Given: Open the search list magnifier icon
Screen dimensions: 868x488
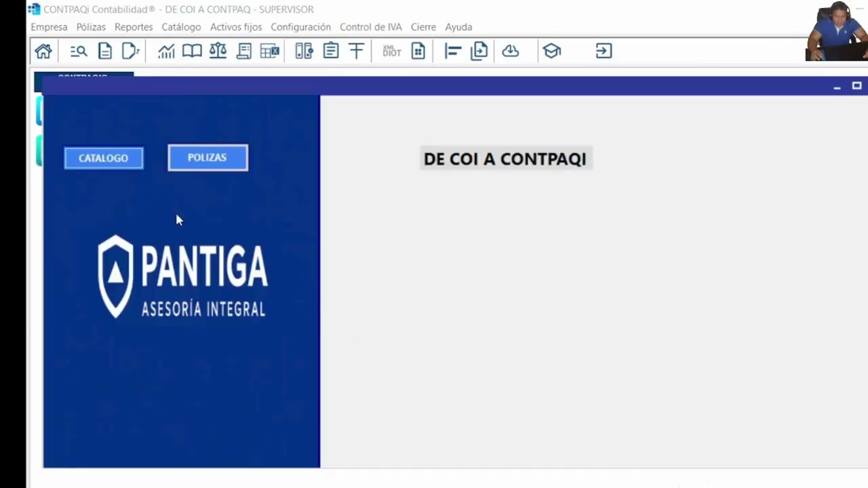Looking at the screenshot, I should click(79, 51).
